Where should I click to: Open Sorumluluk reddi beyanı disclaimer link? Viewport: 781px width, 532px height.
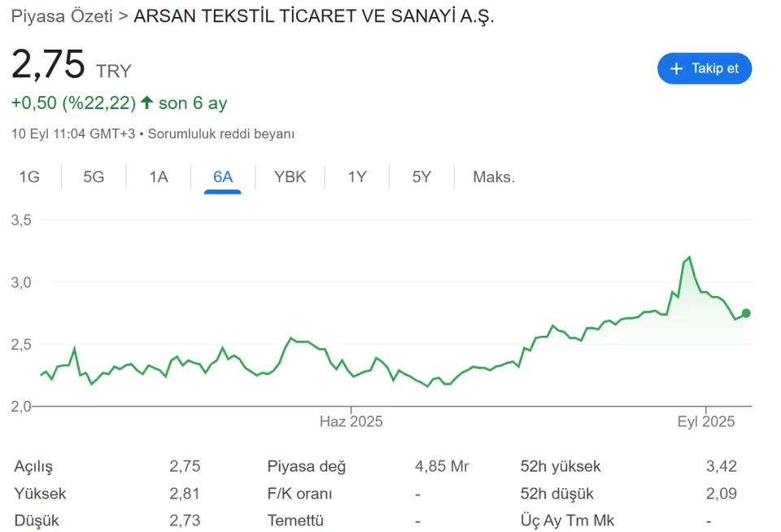(x=221, y=134)
